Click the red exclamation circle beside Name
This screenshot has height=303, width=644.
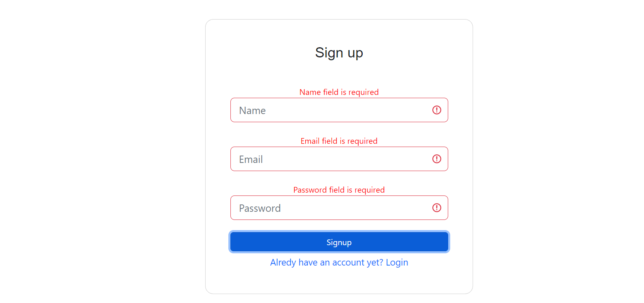[436, 110]
